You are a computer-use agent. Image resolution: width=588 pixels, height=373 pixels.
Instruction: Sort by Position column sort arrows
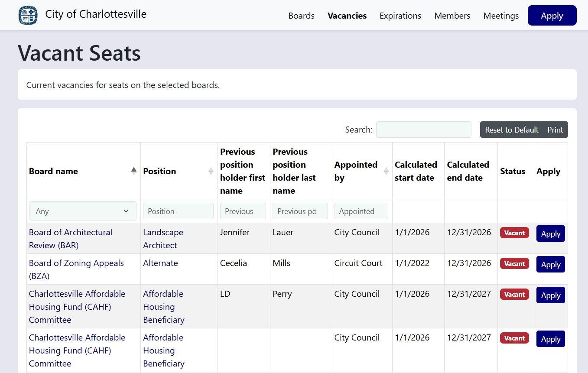pyautogui.click(x=211, y=171)
